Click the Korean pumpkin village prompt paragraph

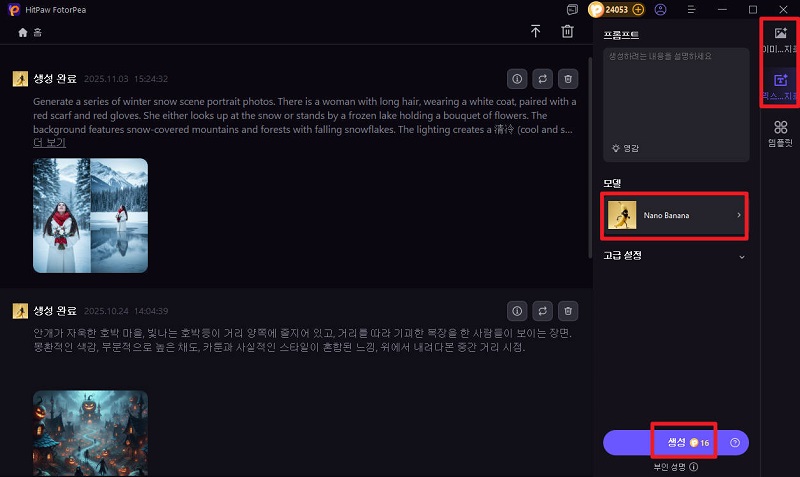click(303, 340)
